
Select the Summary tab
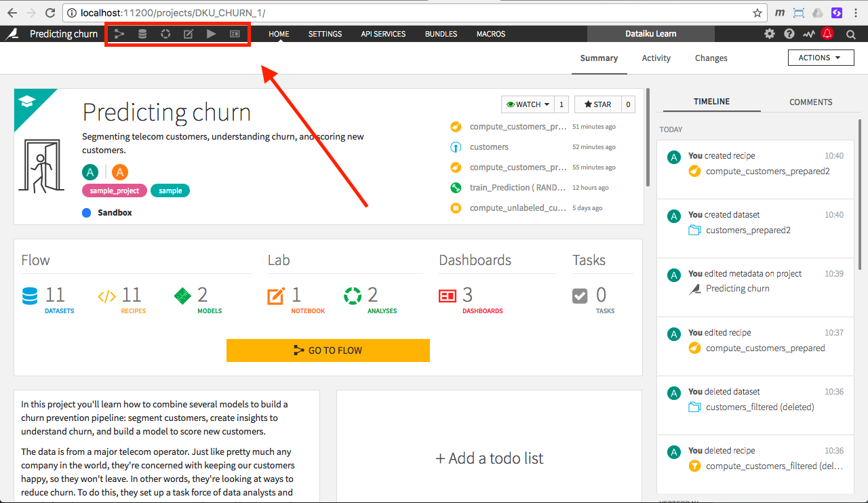tap(599, 58)
